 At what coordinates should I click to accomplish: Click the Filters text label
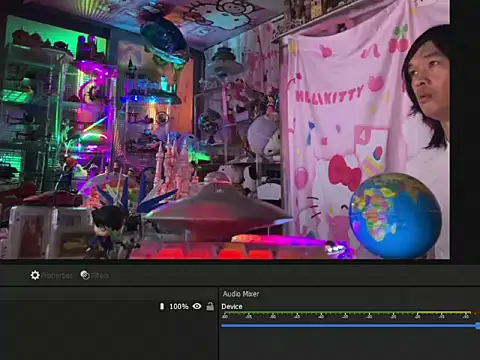pos(100,276)
